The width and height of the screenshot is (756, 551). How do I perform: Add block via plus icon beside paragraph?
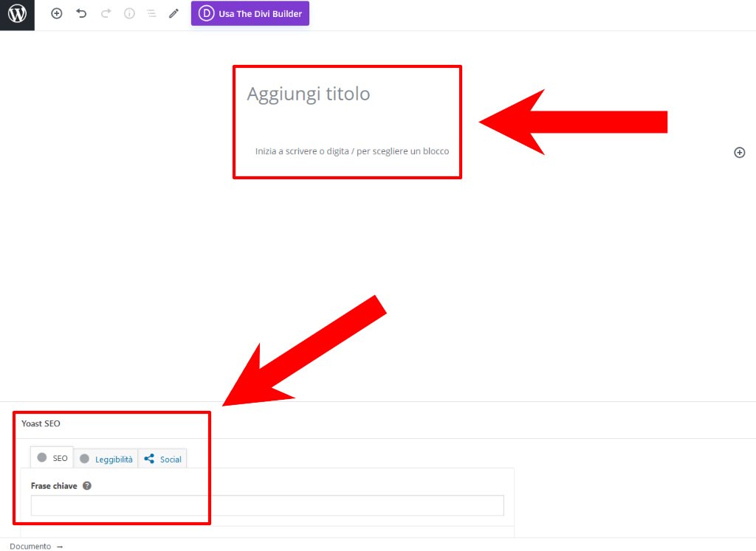(x=739, y=153)
